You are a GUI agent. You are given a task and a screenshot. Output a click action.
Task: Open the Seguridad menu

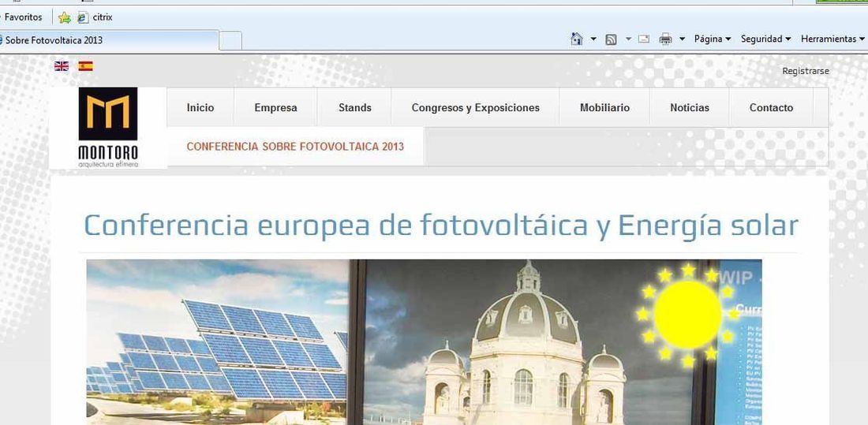(765, 39)
